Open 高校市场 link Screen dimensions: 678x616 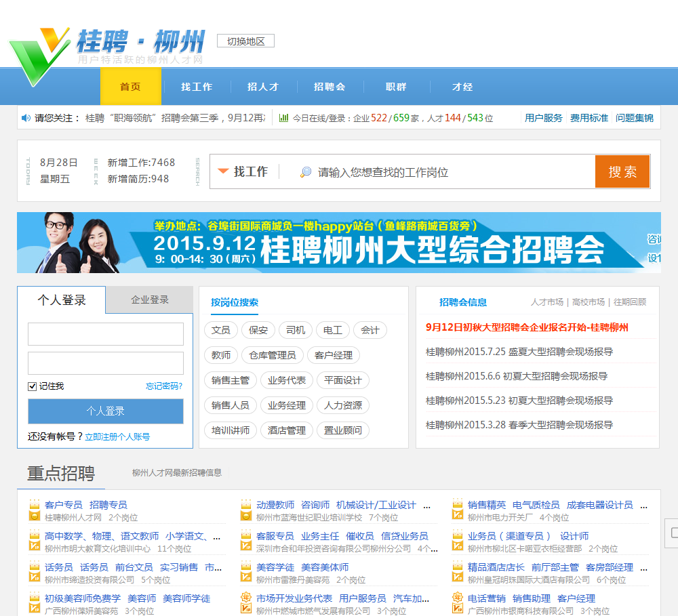pos(588,302)
